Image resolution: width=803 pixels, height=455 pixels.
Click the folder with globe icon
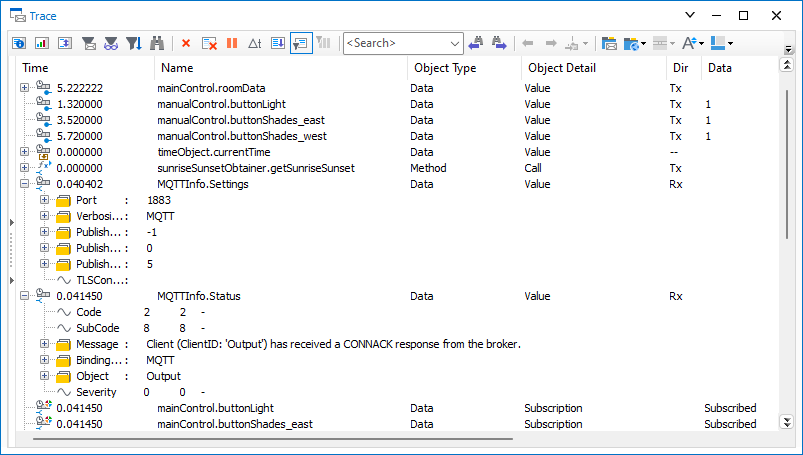click(631, 44)
